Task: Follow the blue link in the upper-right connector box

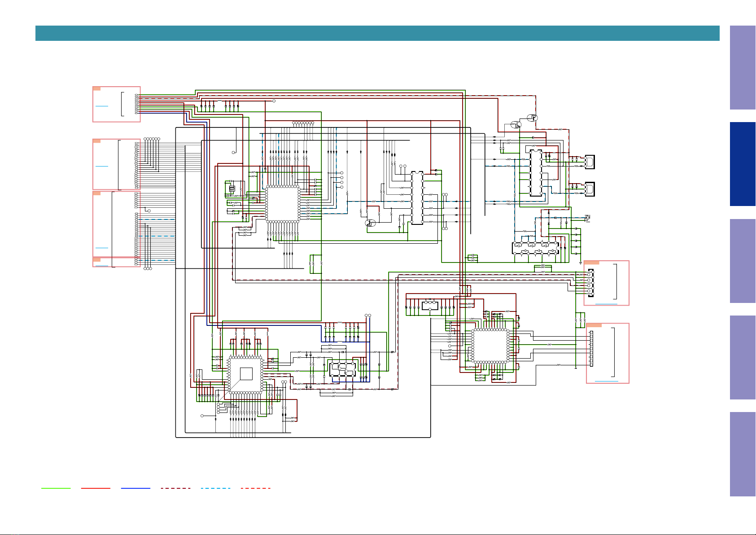Action: pyautogui.click(x=606, y=304)
